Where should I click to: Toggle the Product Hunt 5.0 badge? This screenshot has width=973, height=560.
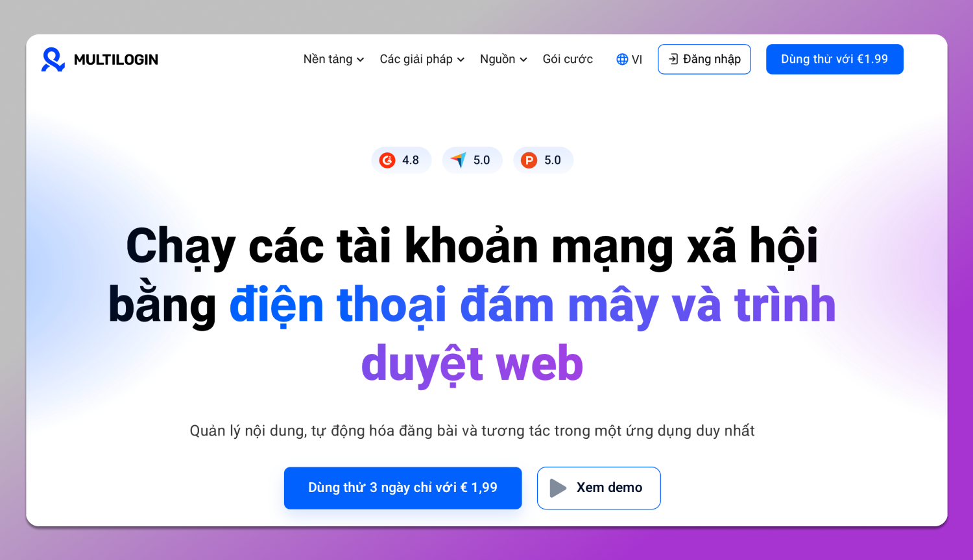[543, 159]
